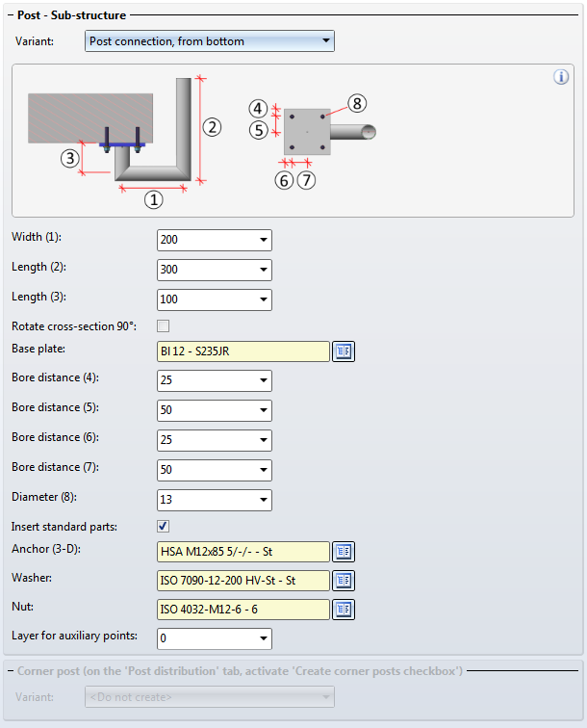Image resolution: width=587 pixels, height=728 pixels.
Task: Expand Diameter (8) dropdown
Action: 264,500
